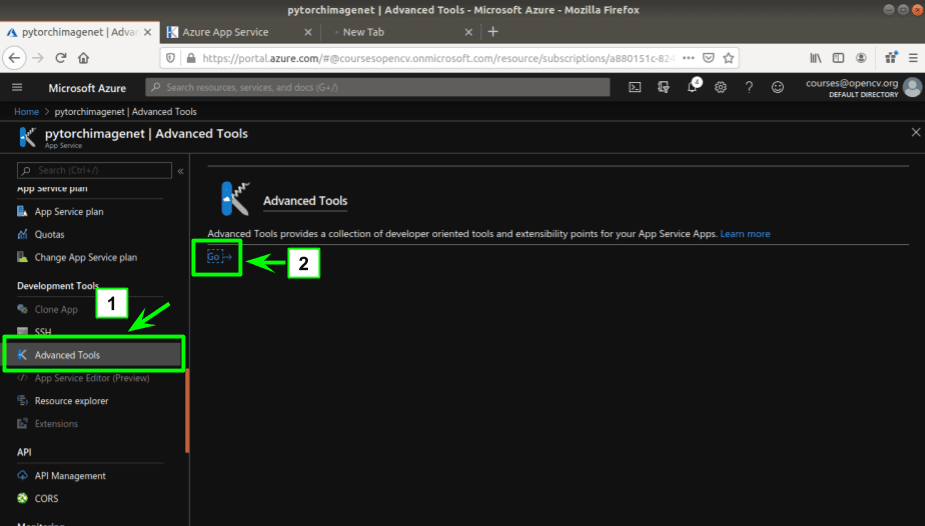Open a new Firefox tab
The image size is (925, 526).
click(493, 32)
